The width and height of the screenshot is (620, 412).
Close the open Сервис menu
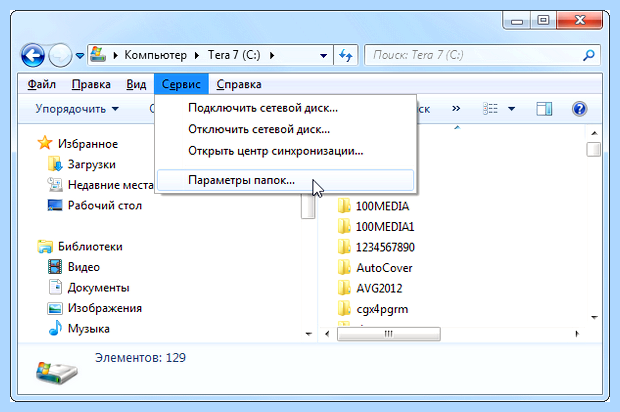tap(181, 84)
